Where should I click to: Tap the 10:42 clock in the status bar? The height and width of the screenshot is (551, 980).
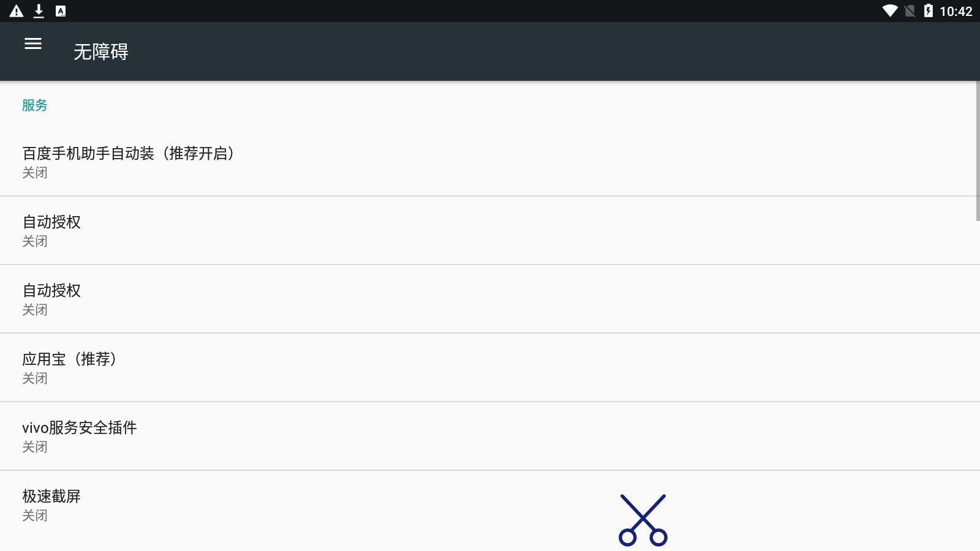click(956, 11)
